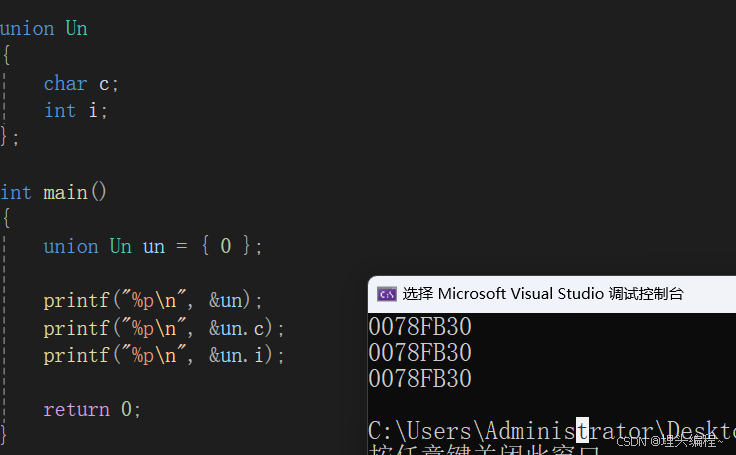
Task: Click the printf line that prints &un.i
Action: coord(164,355)
